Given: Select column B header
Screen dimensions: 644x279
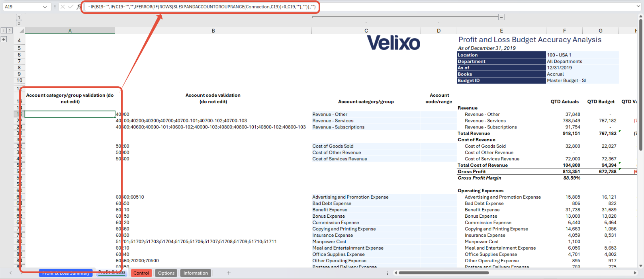Looking at the screenshot, I should coord(213,31).
